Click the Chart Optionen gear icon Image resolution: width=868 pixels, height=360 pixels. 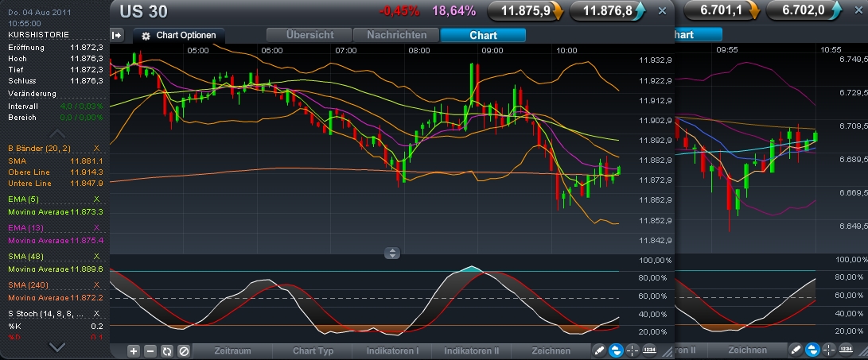pos(146,36)
